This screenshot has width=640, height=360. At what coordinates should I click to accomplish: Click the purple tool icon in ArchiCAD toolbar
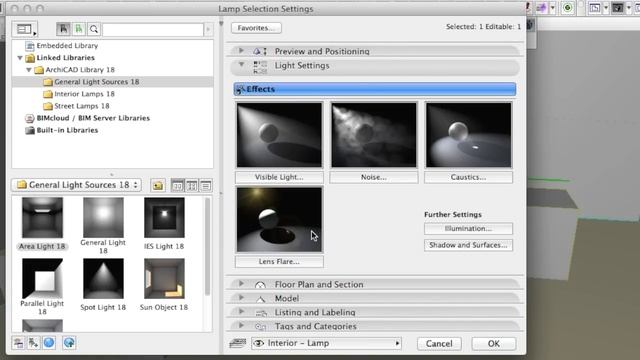542,8
